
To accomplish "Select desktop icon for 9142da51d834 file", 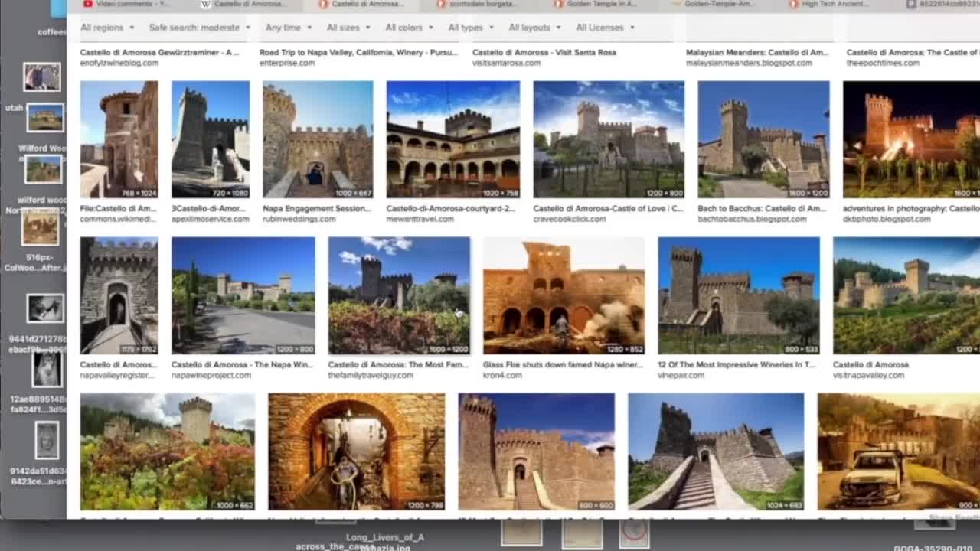I will 47,440.
